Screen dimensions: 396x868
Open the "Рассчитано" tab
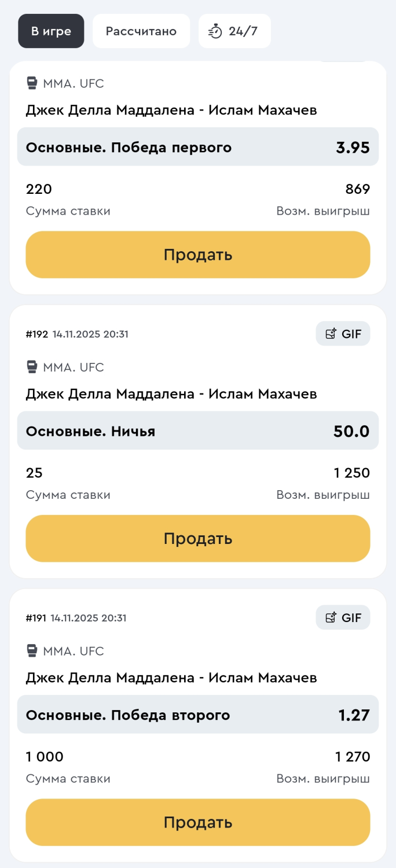point(141,31)
